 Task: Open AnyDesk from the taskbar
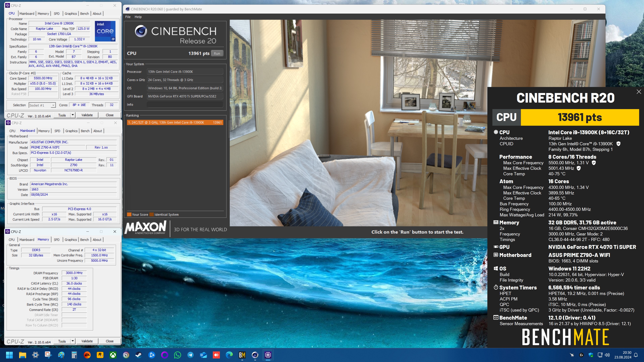[x=216, y=355]
